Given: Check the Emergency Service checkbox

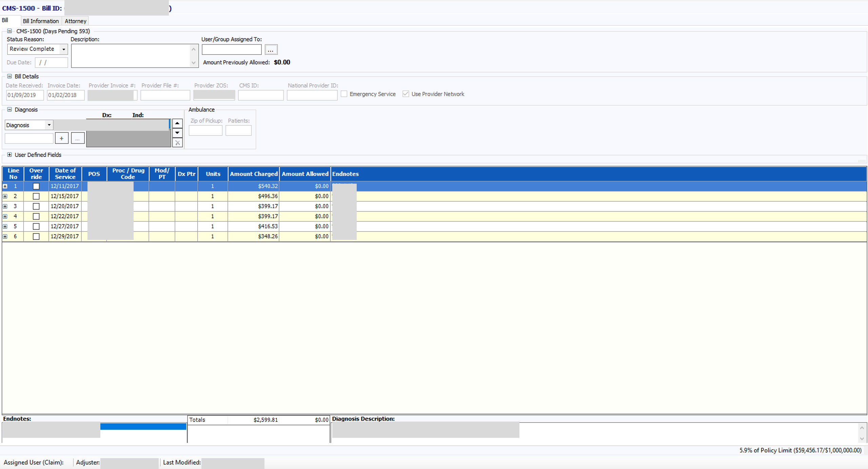Looking at the screenshot, I should point(344,94).
